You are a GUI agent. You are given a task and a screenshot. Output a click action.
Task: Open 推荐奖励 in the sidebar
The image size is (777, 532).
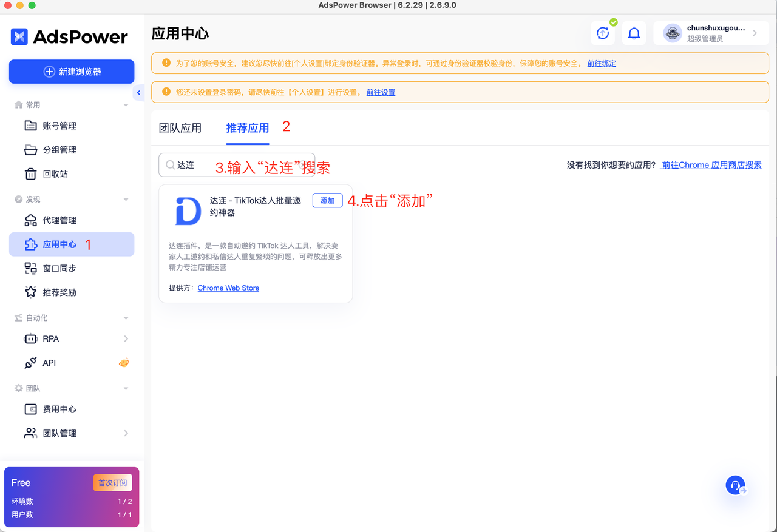pos(72,292)
